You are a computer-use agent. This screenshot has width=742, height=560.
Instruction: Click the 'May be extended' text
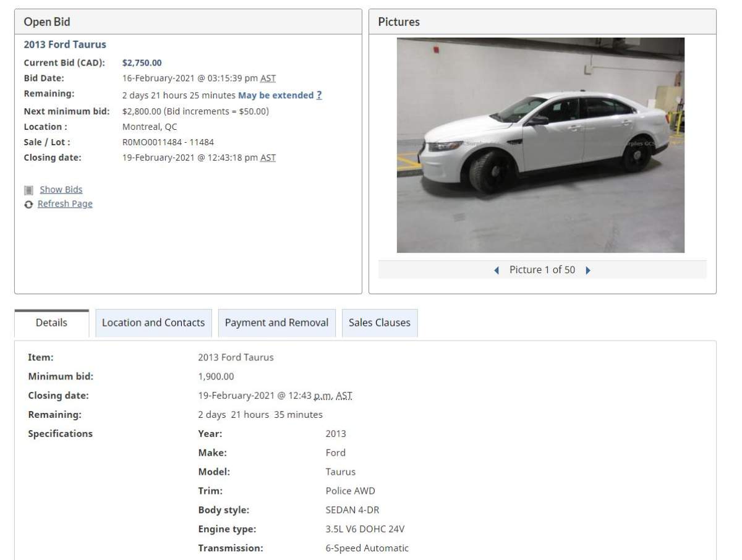pos(276,95)
